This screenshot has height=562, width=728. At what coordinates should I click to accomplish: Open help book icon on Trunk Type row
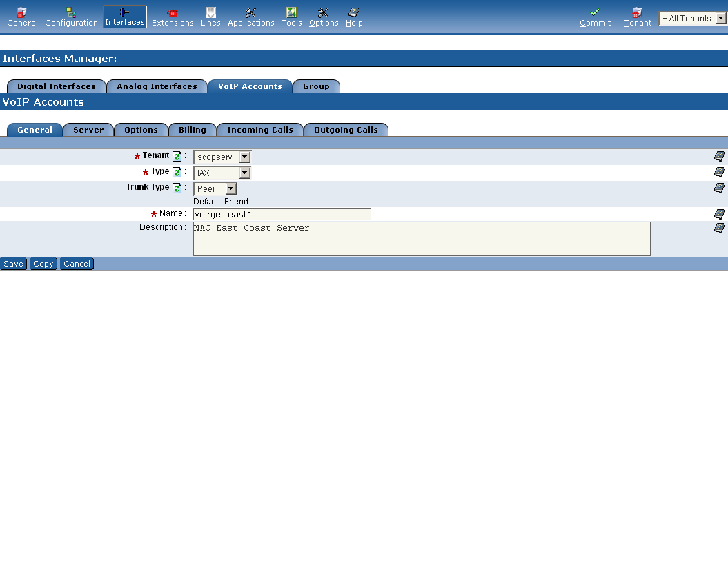[719, 188]
